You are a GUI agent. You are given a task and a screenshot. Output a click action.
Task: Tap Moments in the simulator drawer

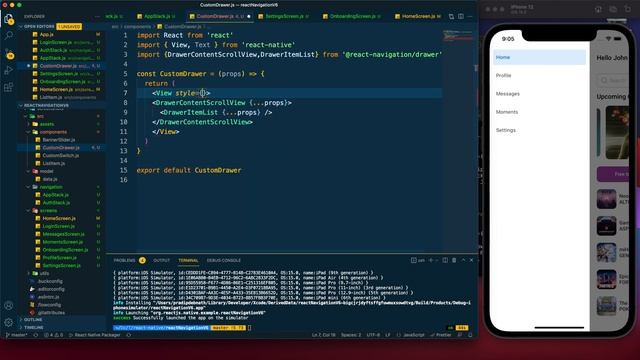coord(540,112)
